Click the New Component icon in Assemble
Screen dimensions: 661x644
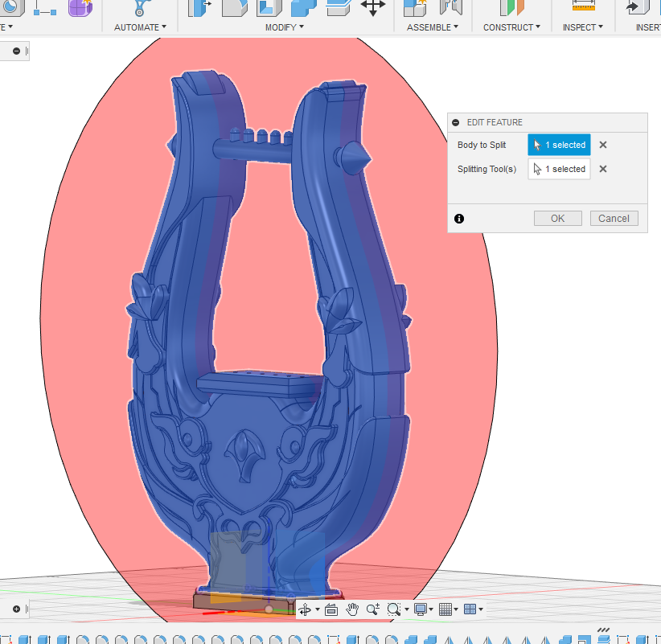click(x=415, y=7)
